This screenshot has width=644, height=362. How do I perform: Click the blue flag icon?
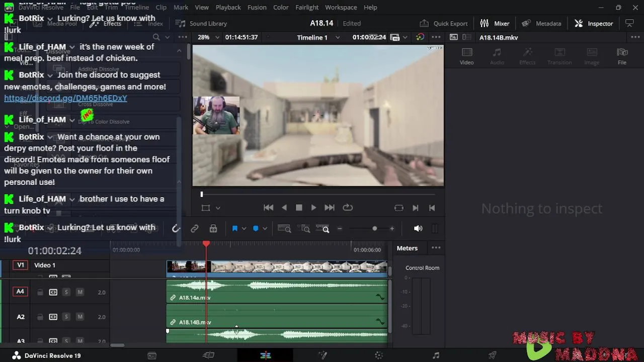[234, 229]
